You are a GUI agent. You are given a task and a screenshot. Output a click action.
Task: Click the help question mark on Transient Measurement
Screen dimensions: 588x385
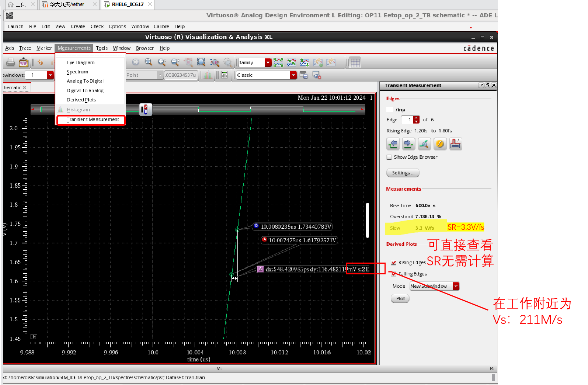coord(481,85)
